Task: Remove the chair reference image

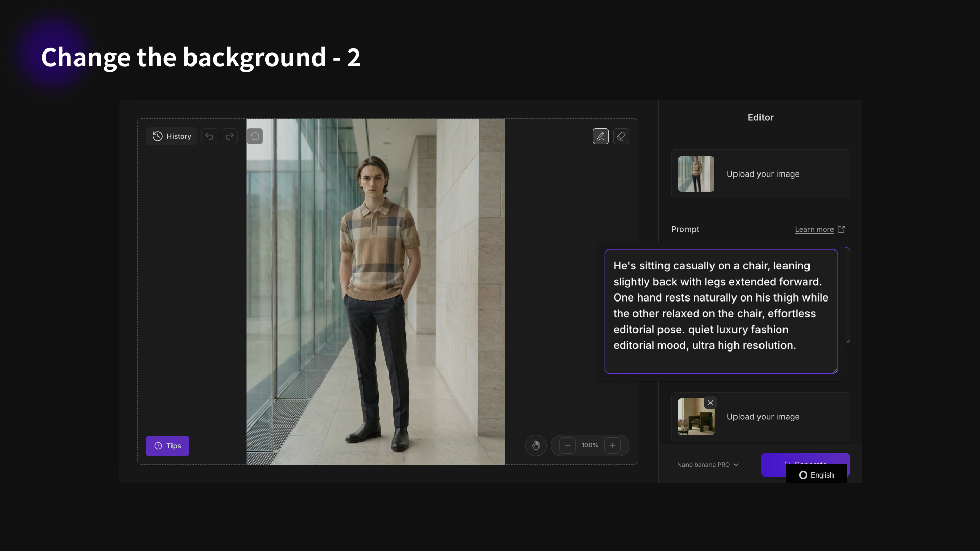Action: (x=710, y=403)
